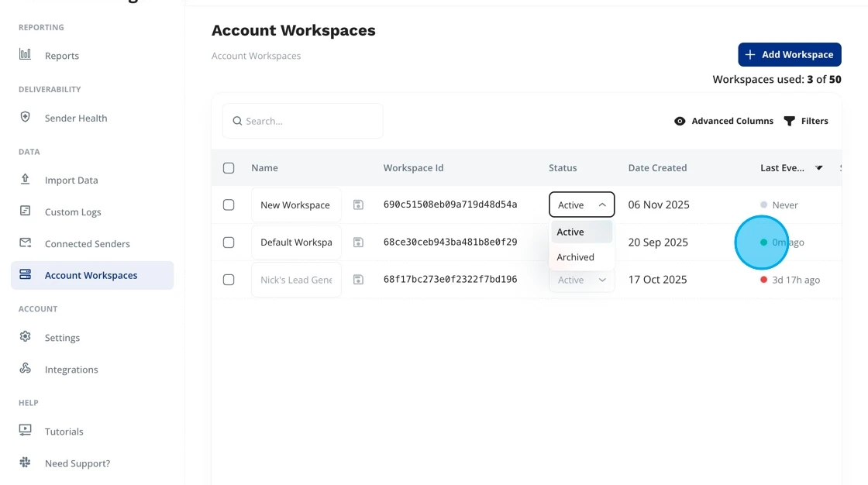Click the Import Data upload icon

pos(26,180)
